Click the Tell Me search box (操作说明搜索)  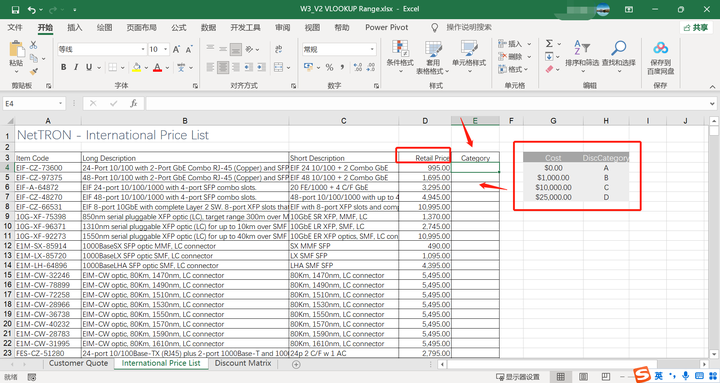pyautogui.click(x=469, y=28)
